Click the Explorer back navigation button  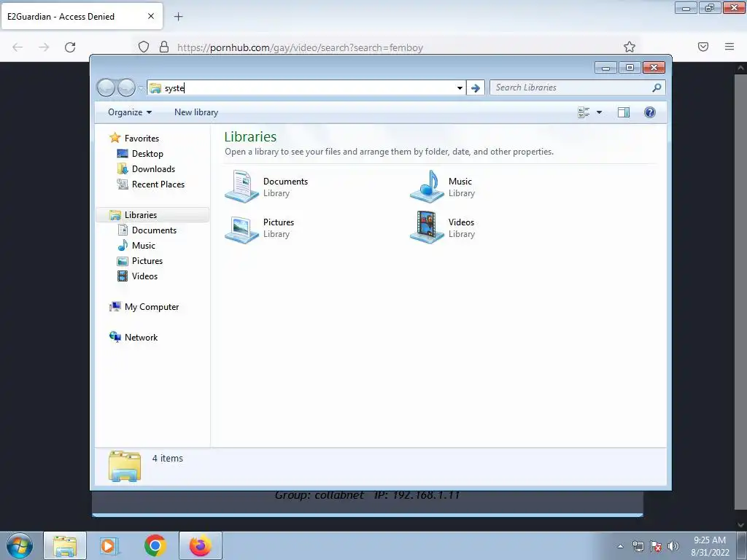(106, 87)
